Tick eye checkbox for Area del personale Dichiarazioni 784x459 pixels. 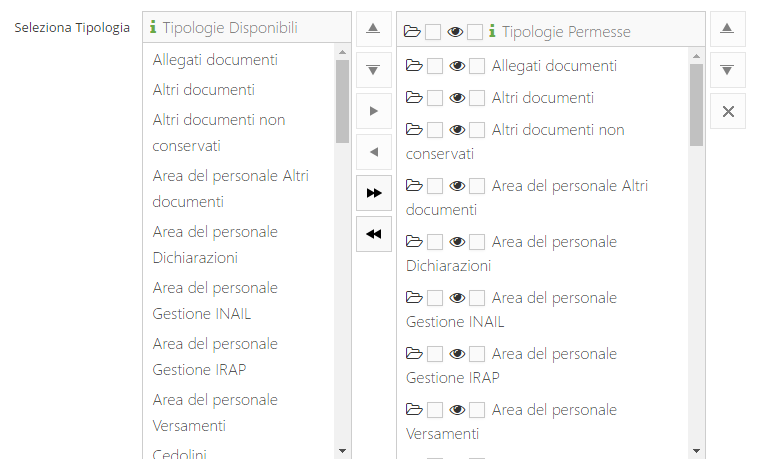point(477,242)
